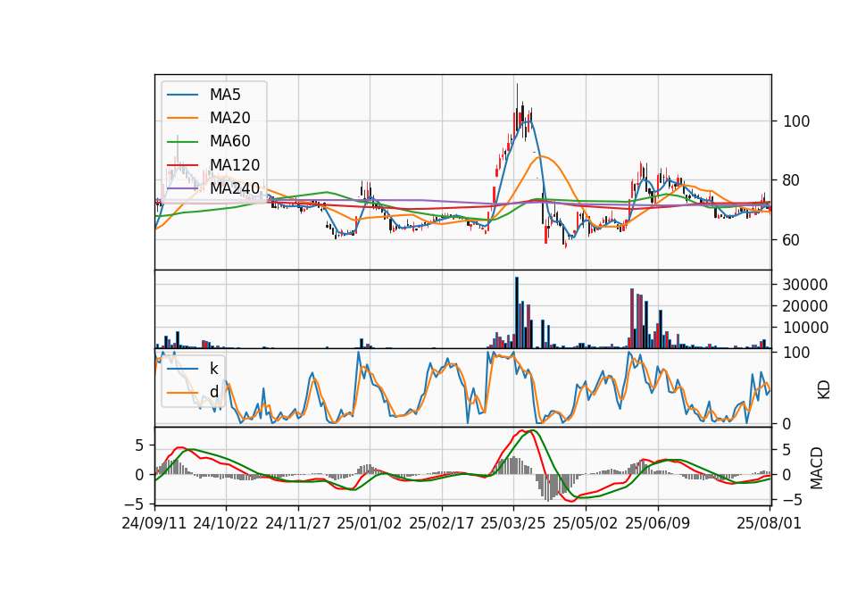Click the orange MA20 legend line sample
Image resolution: width=857 pixels, height=616 pixels.
(182, 118)
